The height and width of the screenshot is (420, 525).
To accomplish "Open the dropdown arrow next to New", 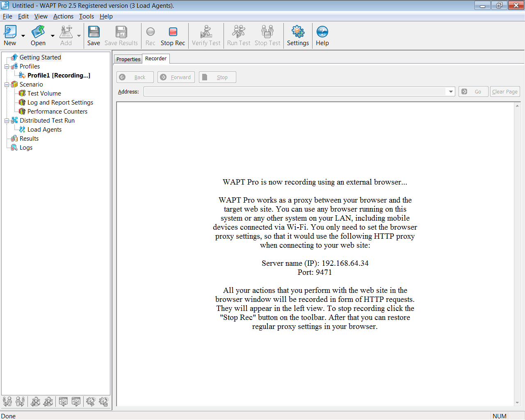I will point(23,36).
